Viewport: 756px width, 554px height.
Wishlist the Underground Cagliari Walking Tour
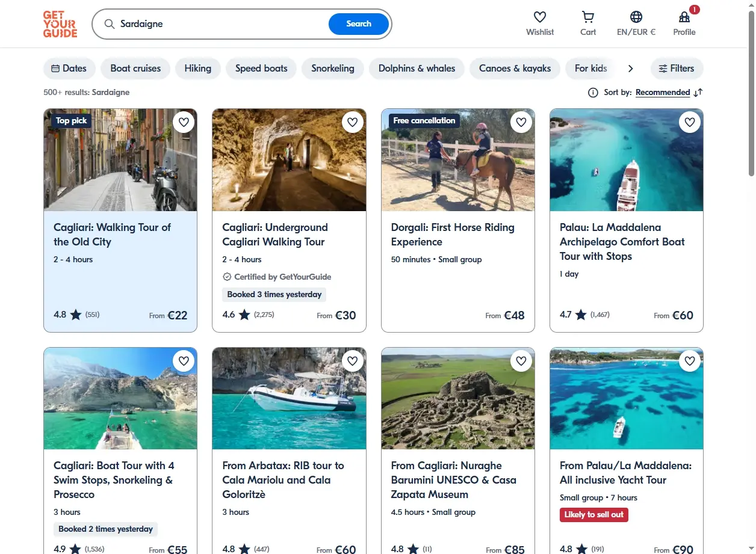click(x=353, y=123)
